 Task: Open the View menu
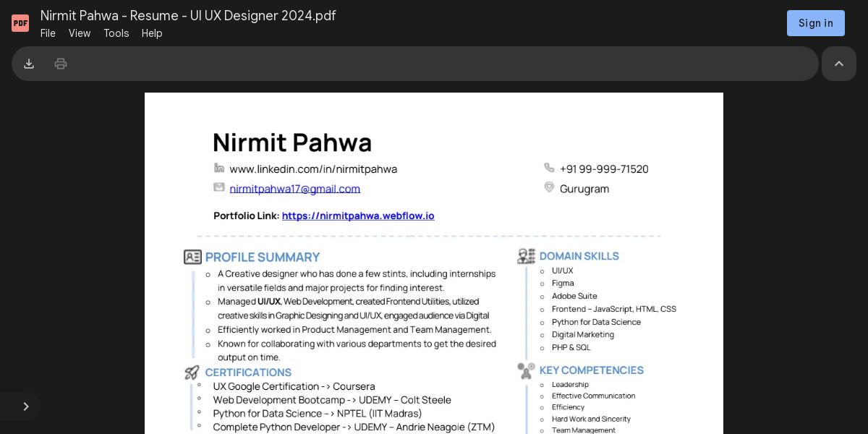pyautogui.click(x=80, y=33)
